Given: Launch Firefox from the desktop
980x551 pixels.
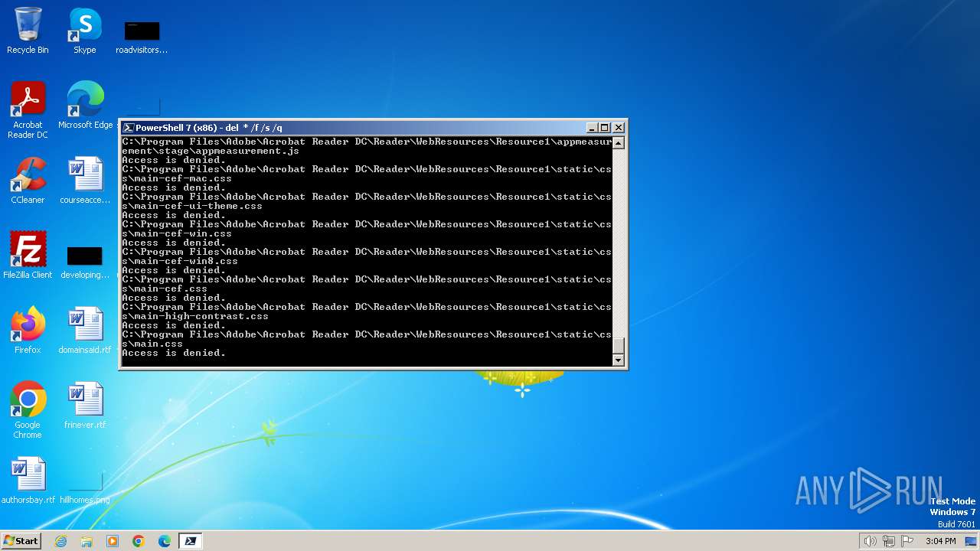Looking at the screenshot, I should 28,331.
